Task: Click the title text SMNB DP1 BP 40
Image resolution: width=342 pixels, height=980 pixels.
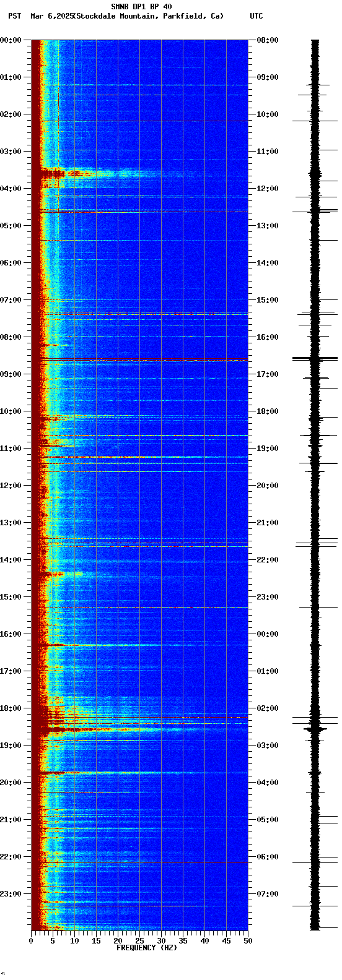Action: pyautogui.click(x=141, y=7)
